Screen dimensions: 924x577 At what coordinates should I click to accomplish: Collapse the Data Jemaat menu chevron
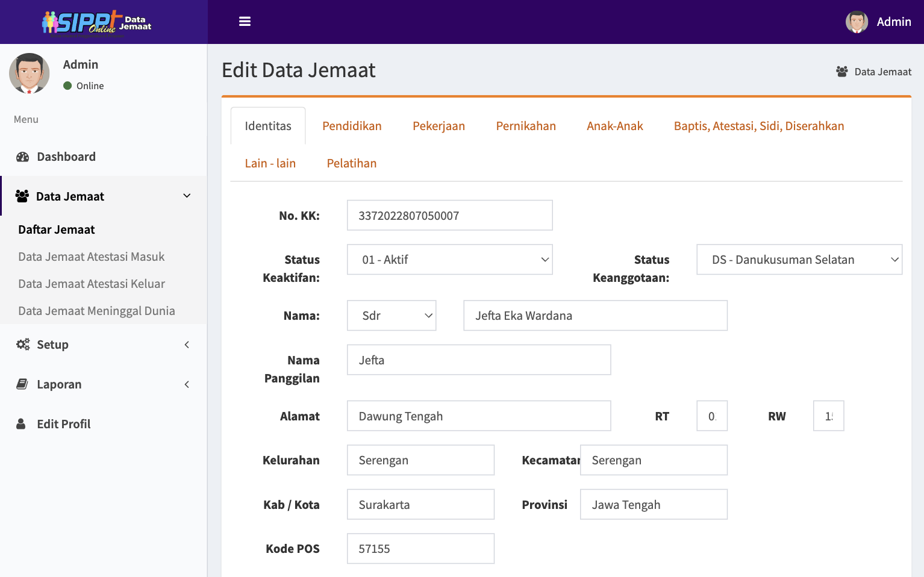pos(187,196)
